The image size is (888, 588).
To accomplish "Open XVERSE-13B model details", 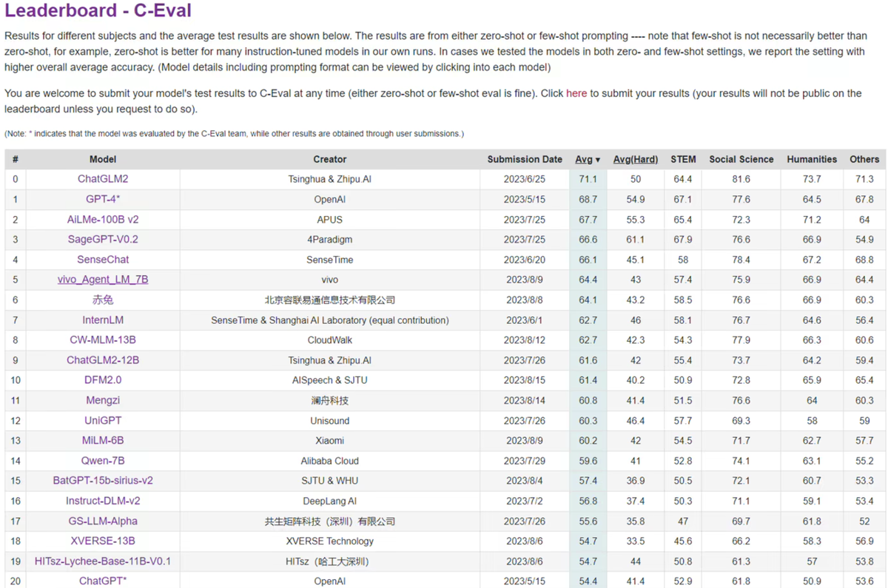I will click(x=103, y=541).
